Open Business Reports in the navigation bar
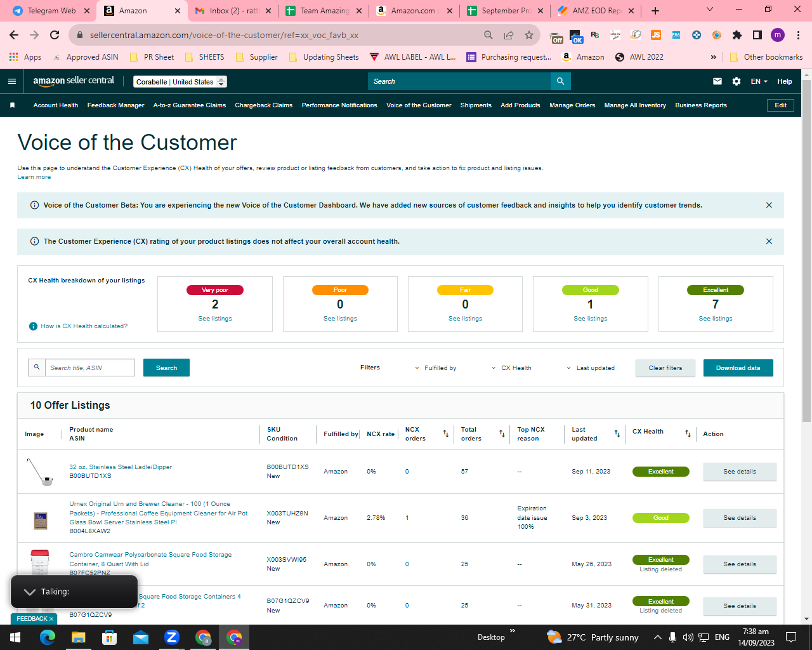 coord(701,105)
